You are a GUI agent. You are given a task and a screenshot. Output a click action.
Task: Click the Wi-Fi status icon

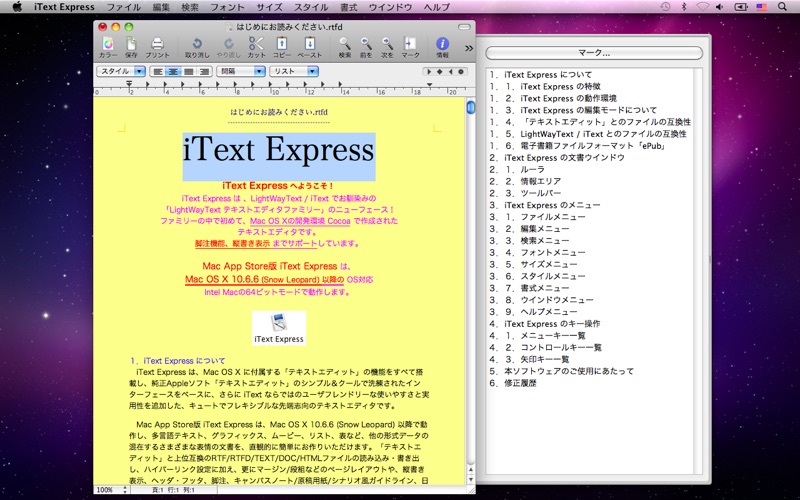coord(703,7)
